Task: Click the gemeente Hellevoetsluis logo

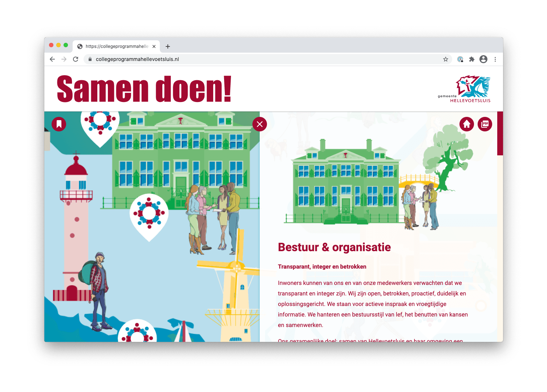Action: point(464,89)
